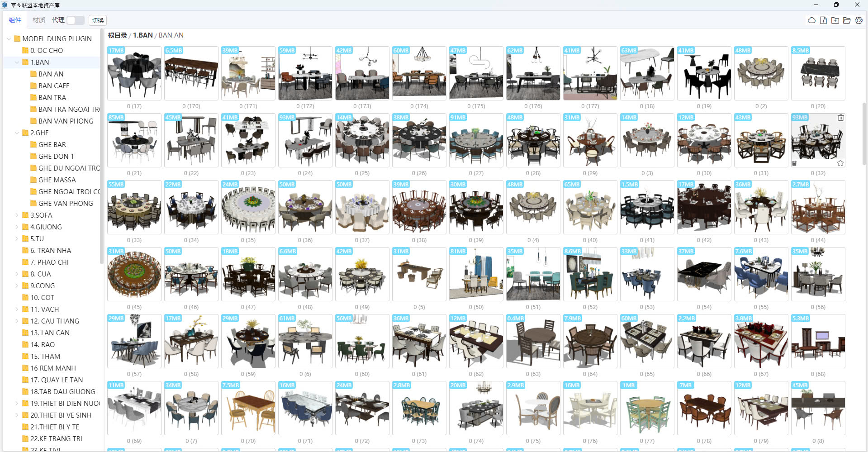Toggle the 代理 proxy switch

coord(75,20)
